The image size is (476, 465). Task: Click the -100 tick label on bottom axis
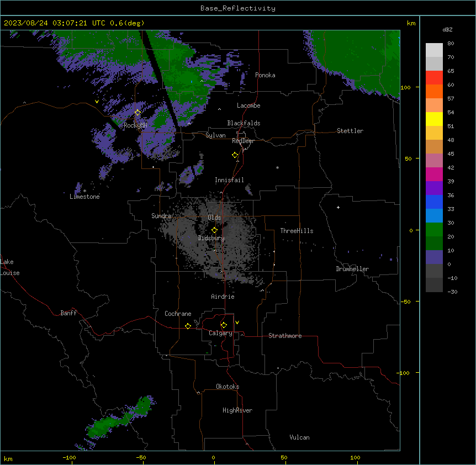pyautogui.click(x=69, y=457)
